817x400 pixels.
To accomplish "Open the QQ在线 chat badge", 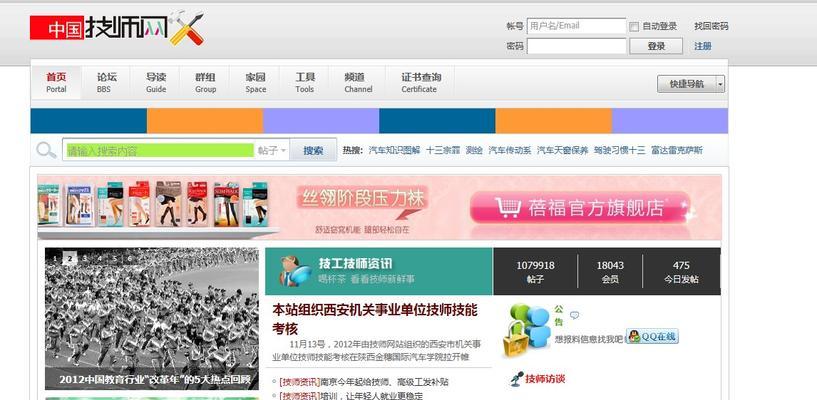I will (652, 336).
